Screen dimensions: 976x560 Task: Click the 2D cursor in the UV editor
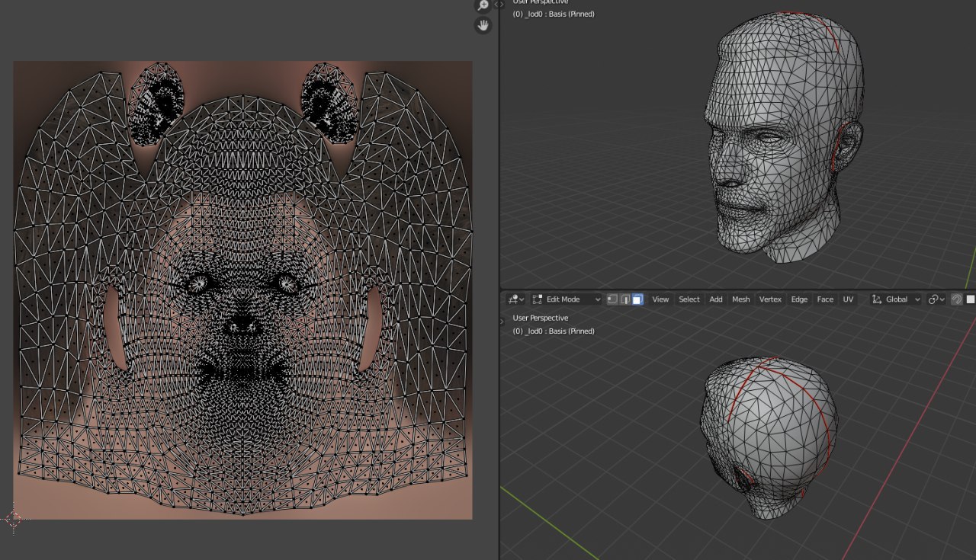pyautogui.click(x=14, y=520)
